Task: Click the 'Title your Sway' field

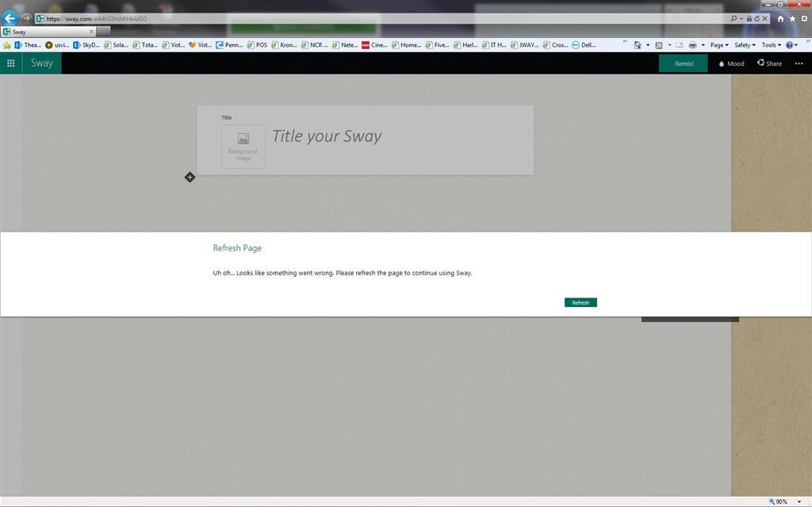Action: coord(327,136)
